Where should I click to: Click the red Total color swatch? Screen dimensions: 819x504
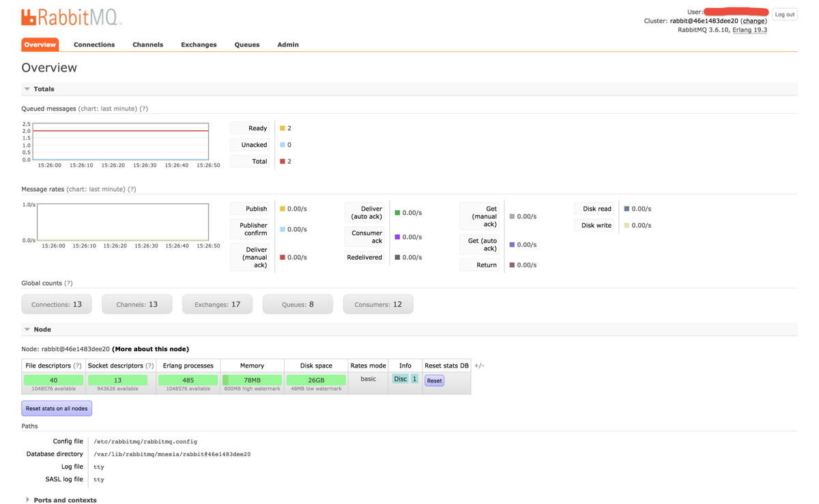(283, 162)
